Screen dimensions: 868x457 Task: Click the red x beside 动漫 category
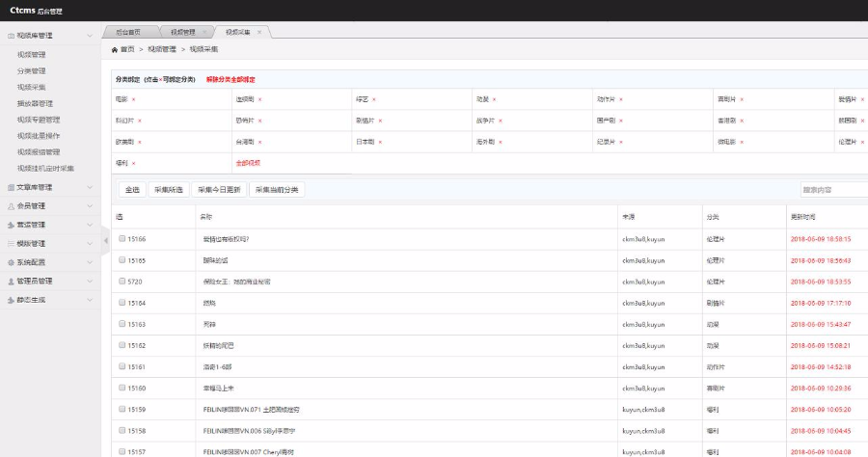[495, 99]
